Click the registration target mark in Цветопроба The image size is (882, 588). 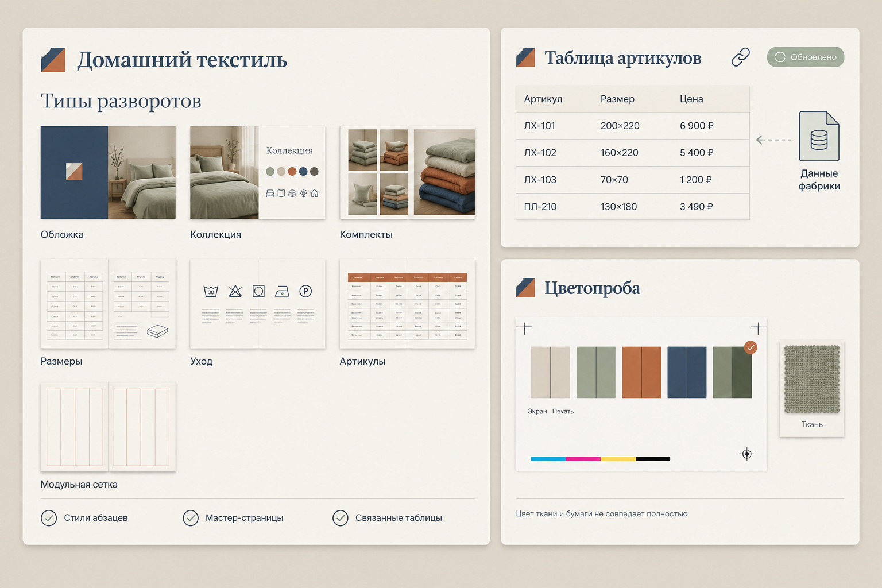coord(746,454)
